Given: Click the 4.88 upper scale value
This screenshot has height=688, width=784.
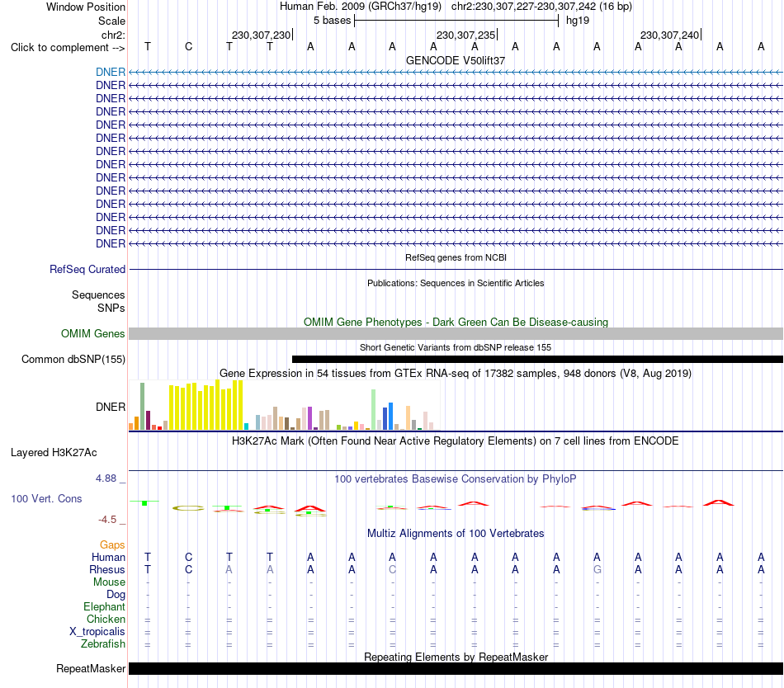Looking at the screenshot, I should [106, 478].
